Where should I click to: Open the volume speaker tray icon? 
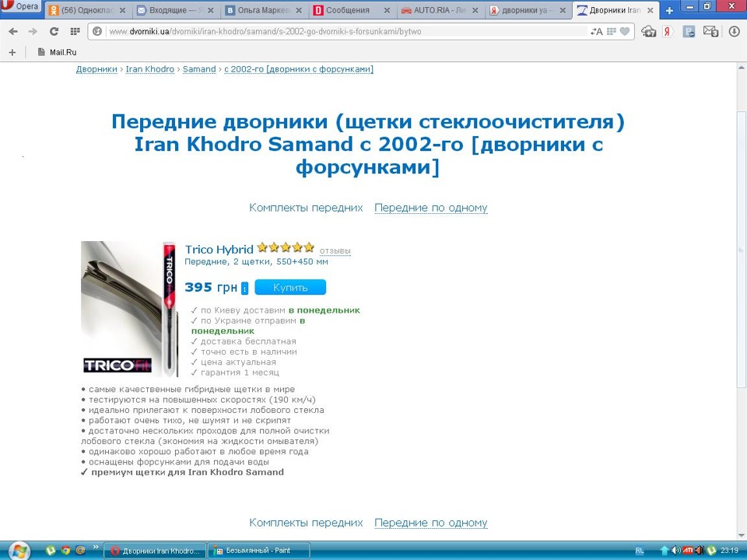tap(675, 551)
